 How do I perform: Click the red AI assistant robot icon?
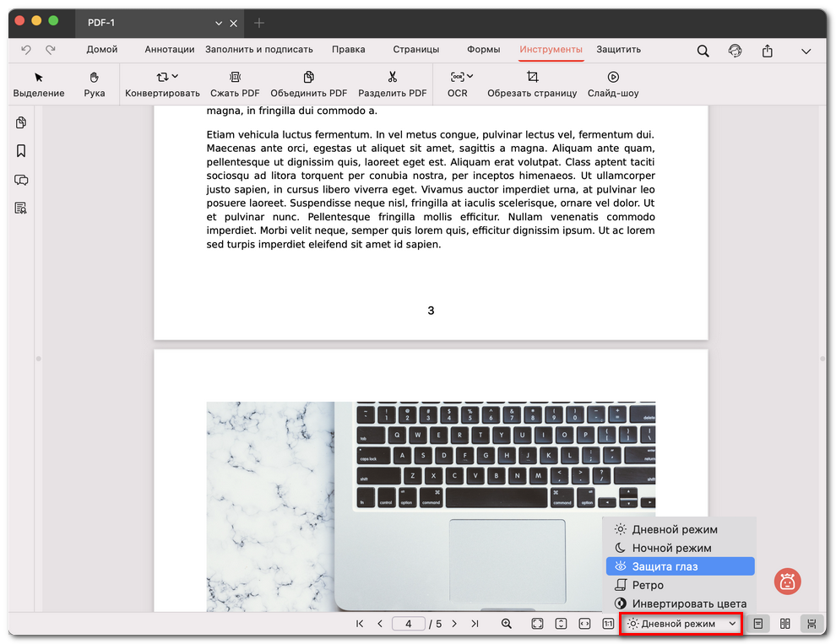click(x=787, y=581)
